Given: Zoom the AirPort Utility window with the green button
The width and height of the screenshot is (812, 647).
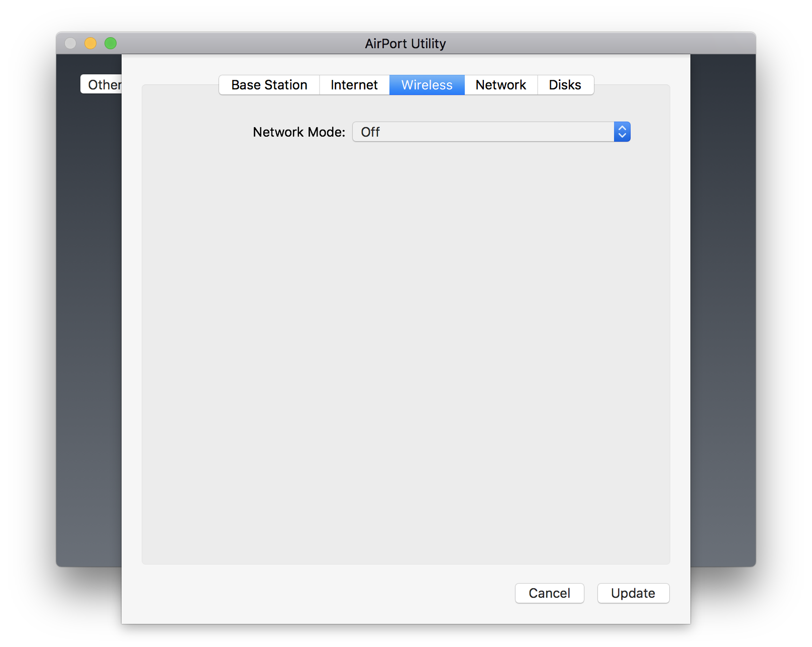Looking at the screenshot, I should 111,43.
